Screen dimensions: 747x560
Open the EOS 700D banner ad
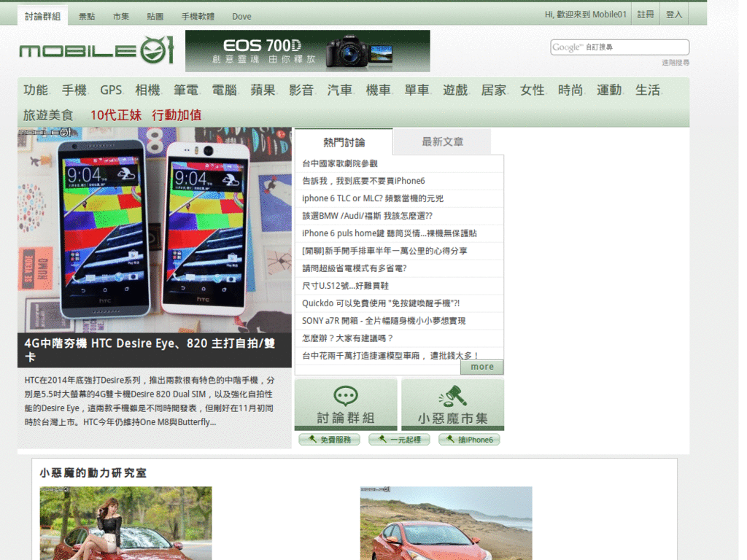pyautogui.click(x=307, y=51)
